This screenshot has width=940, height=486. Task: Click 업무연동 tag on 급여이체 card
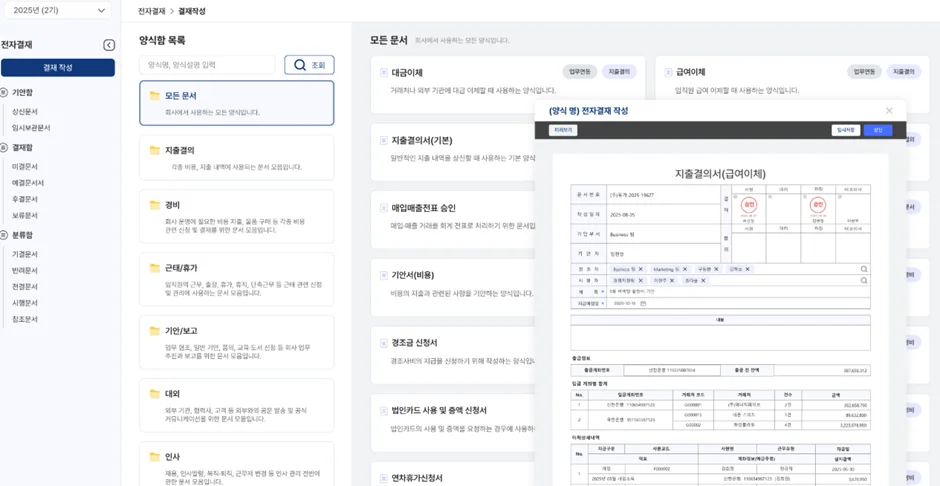point(864,72)
